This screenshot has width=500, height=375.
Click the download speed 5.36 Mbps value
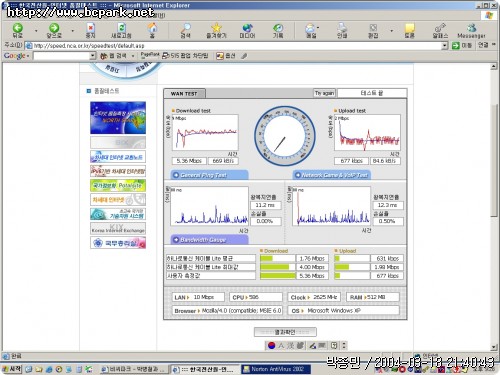click(x=189, y=161)
